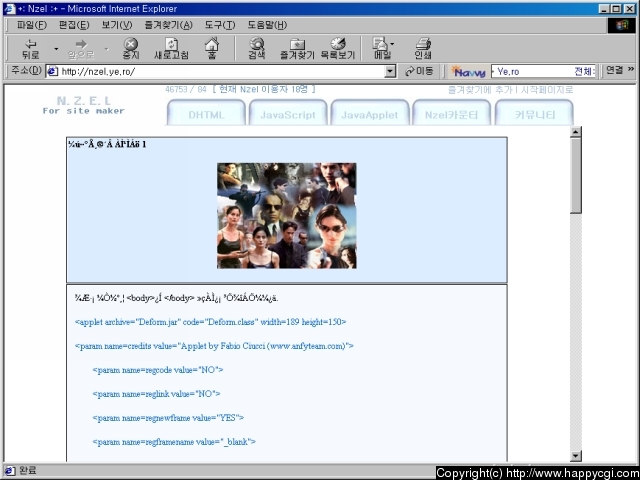Click the 46753 / 84 counter text
The height and width of the screenshot is (480, 640).
[186, 89]
